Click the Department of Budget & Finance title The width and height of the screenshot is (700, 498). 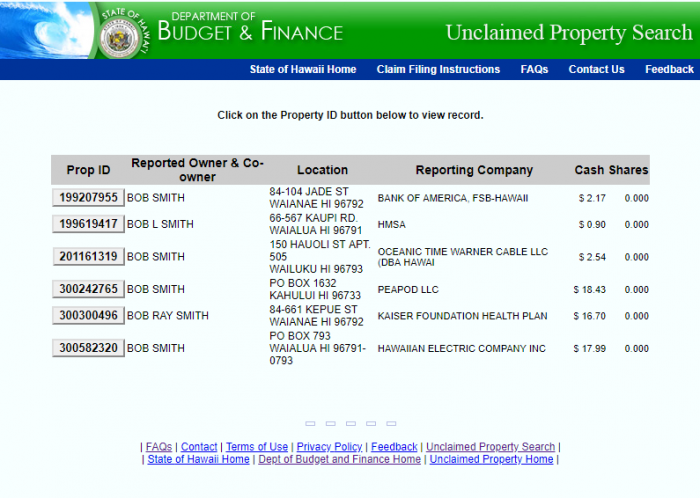tap(250, 27)
